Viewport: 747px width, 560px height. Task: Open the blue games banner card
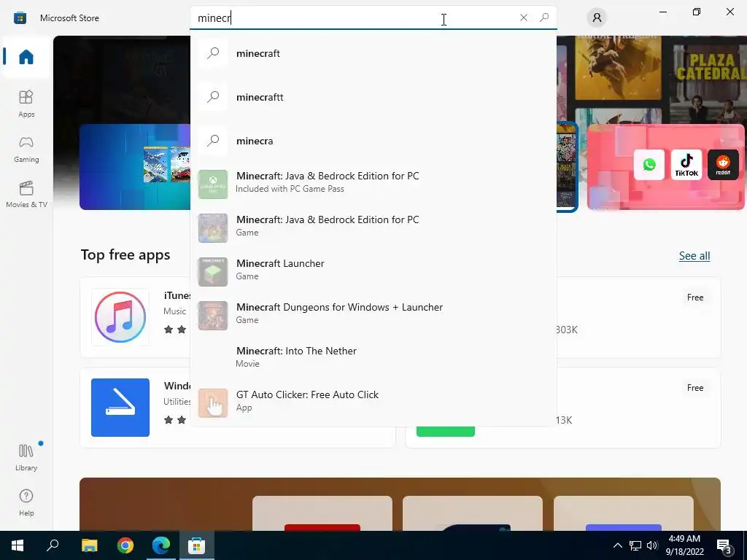135,167
